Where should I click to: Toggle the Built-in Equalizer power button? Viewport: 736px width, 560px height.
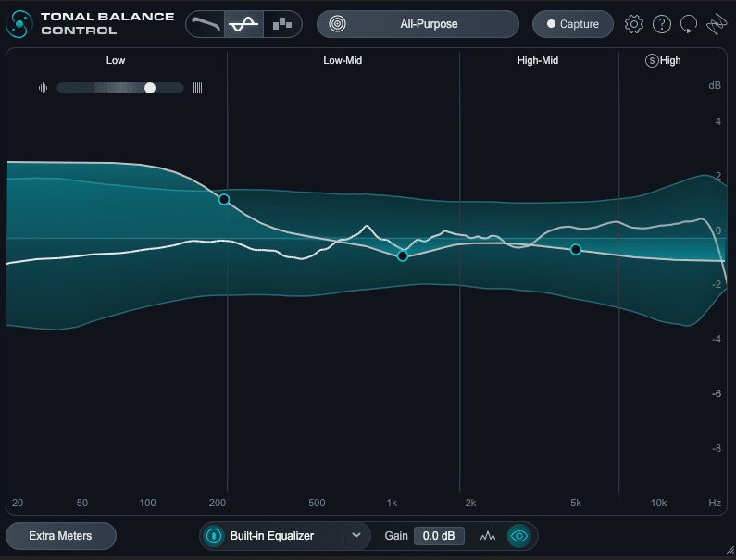click(x=214, y=536)
